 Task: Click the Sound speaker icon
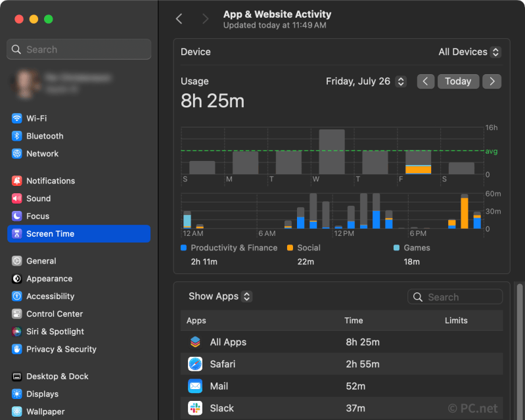[16, 198]
